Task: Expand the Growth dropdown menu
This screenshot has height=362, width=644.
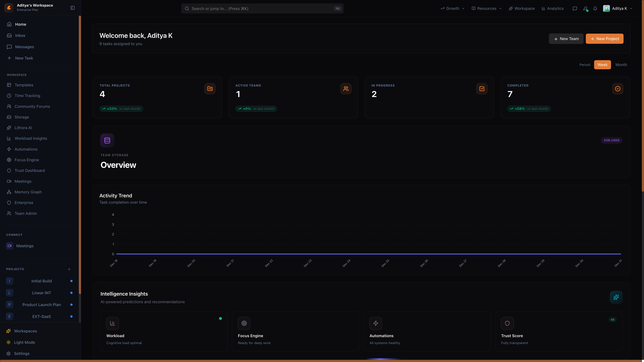Action: click(x=453, y=8)
